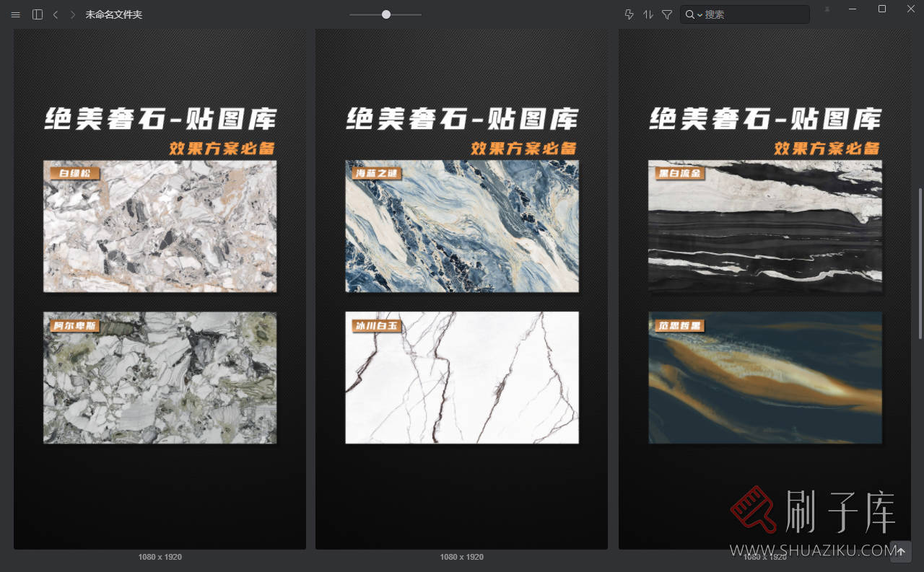Click the middle image's 1080 x 1920 label

click(461, 557)
